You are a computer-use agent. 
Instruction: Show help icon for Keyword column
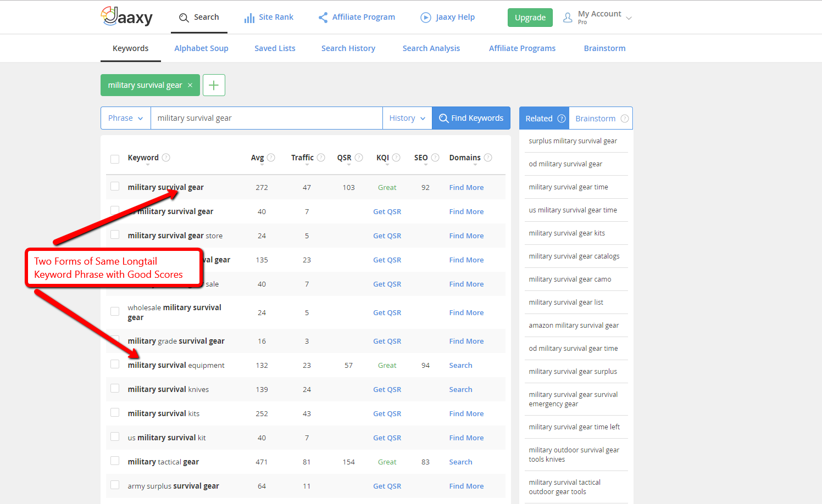click(166, 158)
